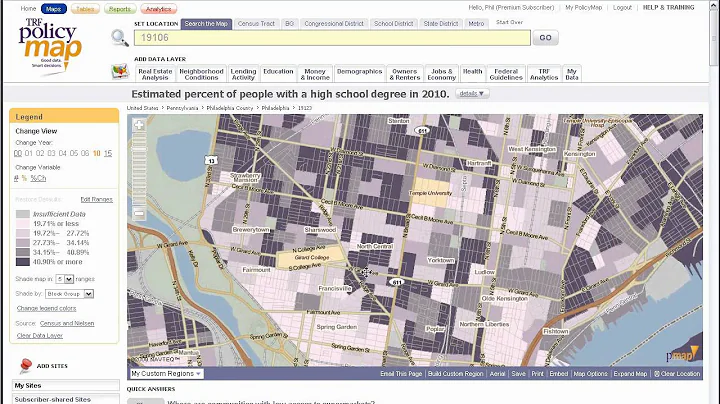Image resolution: width=720 pixels, height=404 pixels.
Task: Switch variable to # count
Action: point(16,178)
